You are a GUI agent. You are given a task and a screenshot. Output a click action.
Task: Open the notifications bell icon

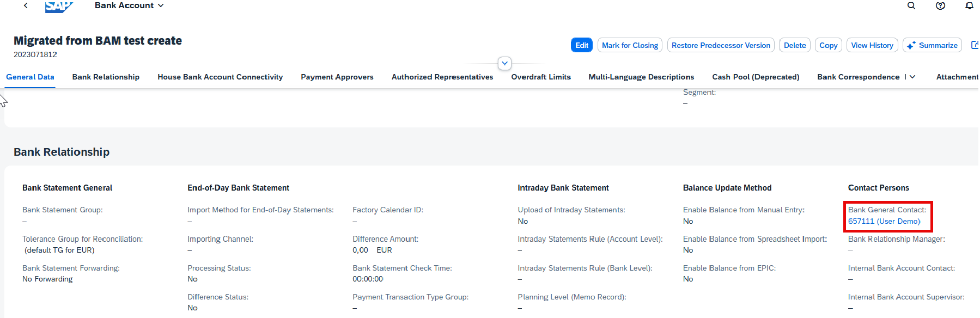click(x=969, y=5)
